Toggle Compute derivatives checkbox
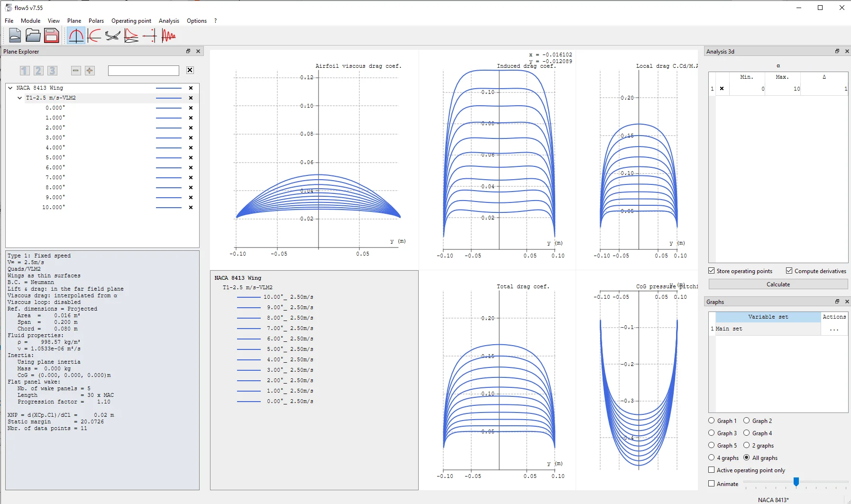Image resolution: width=851 pixels, height=504 pixels. (816, 271)
